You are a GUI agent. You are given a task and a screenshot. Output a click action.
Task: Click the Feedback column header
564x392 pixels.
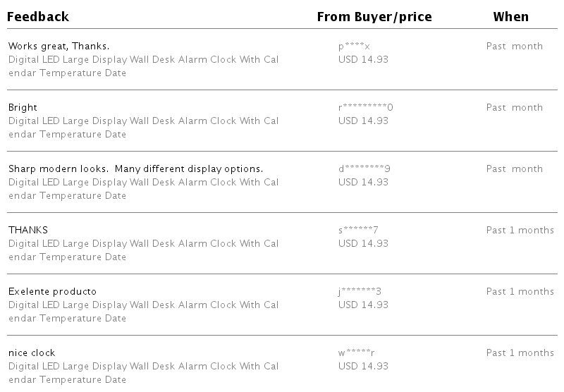38,16
